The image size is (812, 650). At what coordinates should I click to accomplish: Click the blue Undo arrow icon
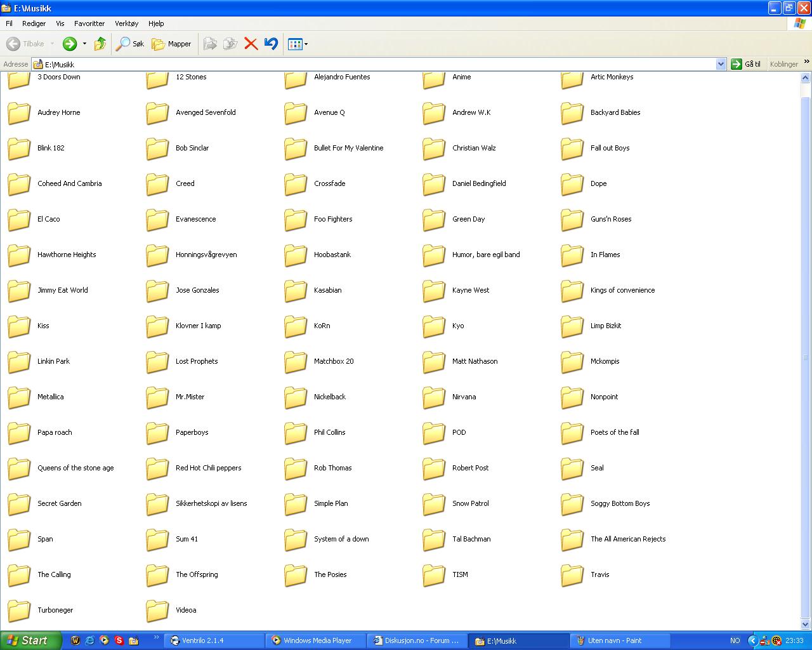tap(271, 44)
